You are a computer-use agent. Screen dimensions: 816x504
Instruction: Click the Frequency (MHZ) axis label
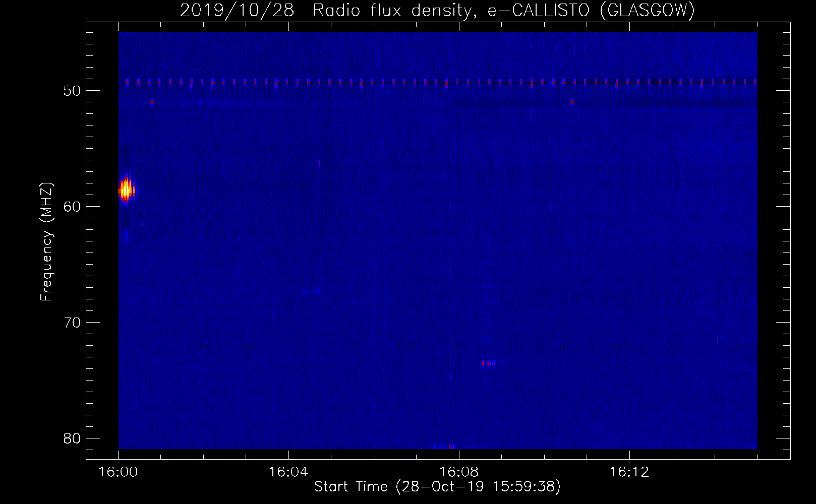pos(46,241)
